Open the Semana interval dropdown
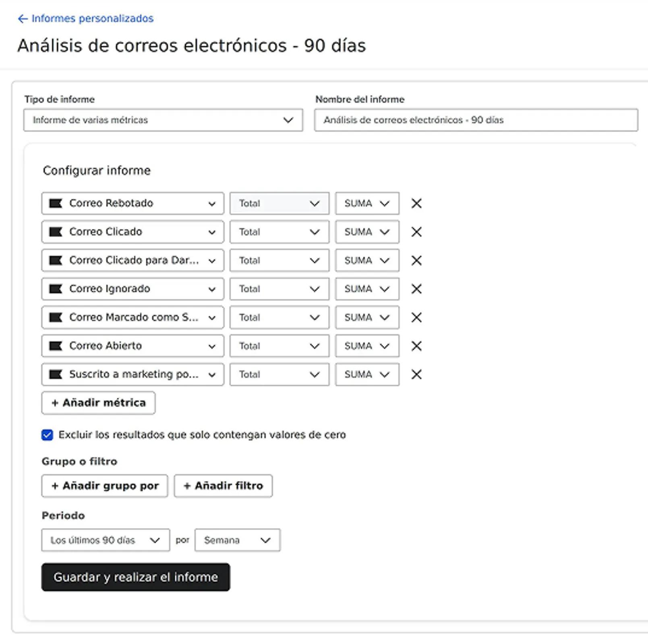 click(x=238, y=540)
